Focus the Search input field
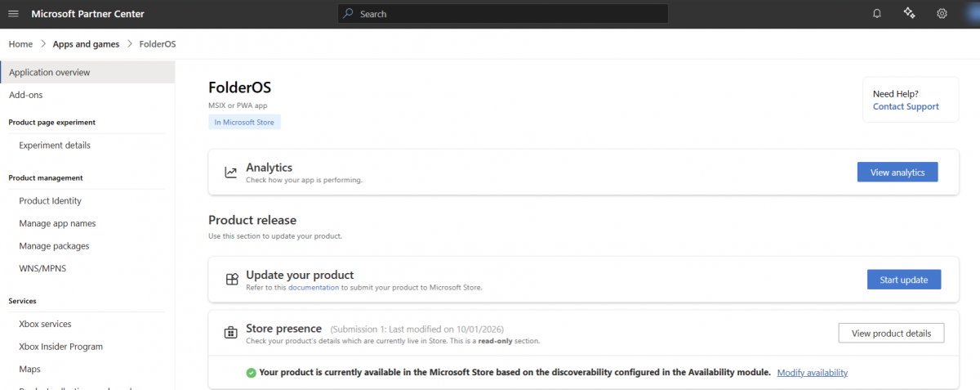Image resolution: width=980 pixels, height=390 pixels. (503, 14)
